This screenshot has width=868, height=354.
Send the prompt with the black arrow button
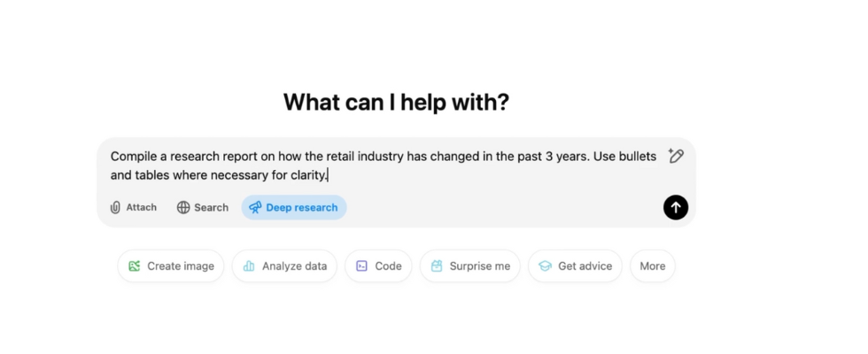[x=676, y=207]
